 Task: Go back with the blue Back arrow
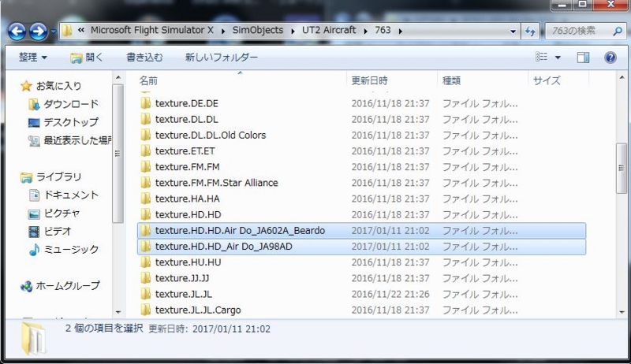[x=17, y=32]
